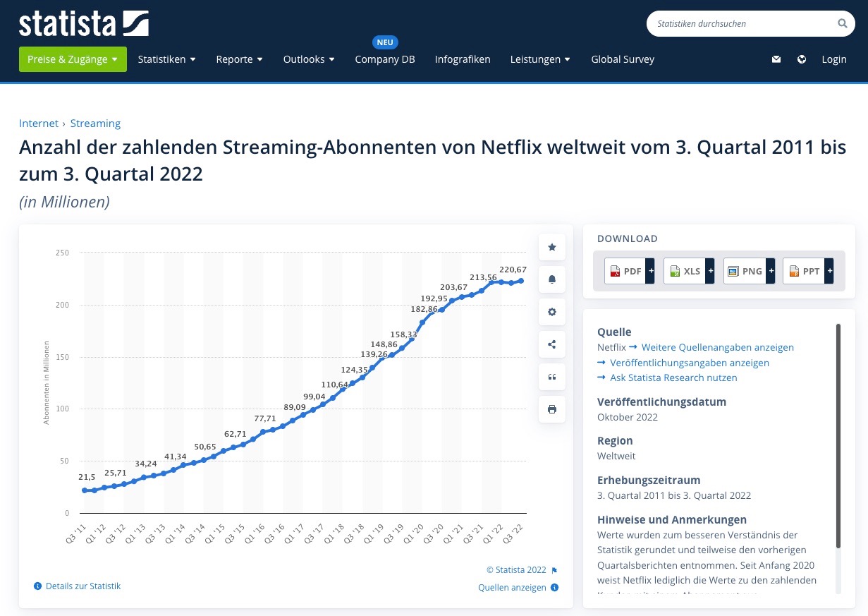Click the print icon
Image resolution: width=868 pixels, height=616 pixels.
pyautogui.click(x=552, y=409)
